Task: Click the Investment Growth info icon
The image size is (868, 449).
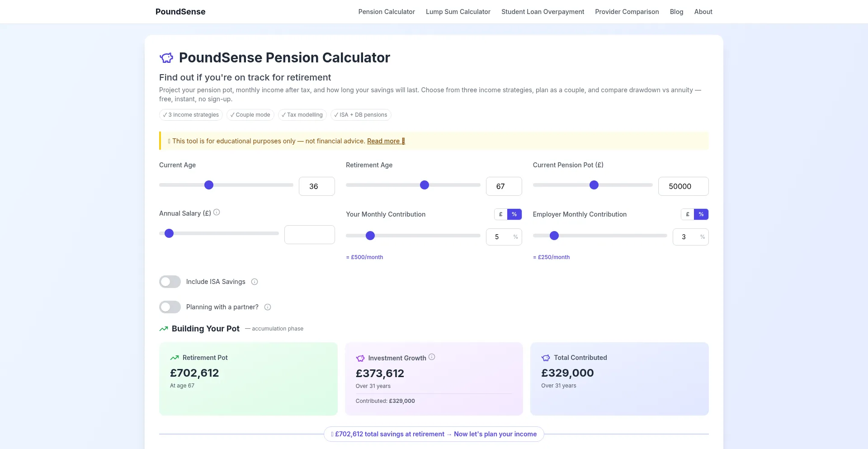Action: (432, 357)
